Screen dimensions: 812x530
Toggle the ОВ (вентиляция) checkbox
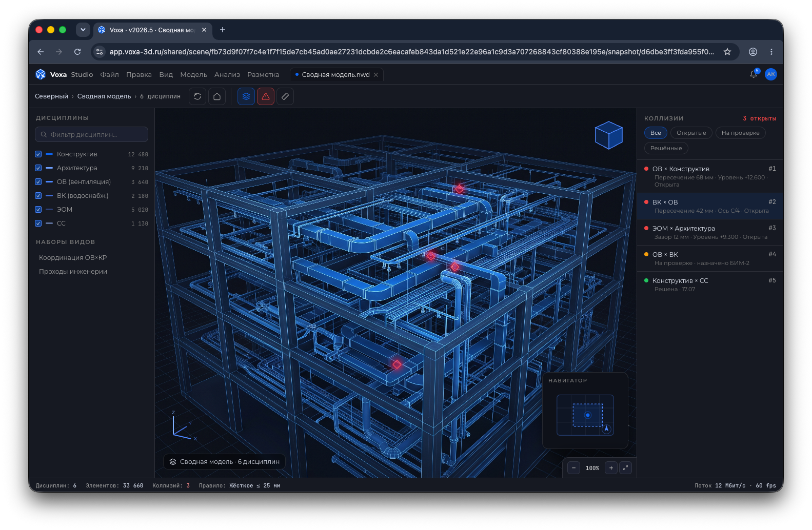pos(38,182)
